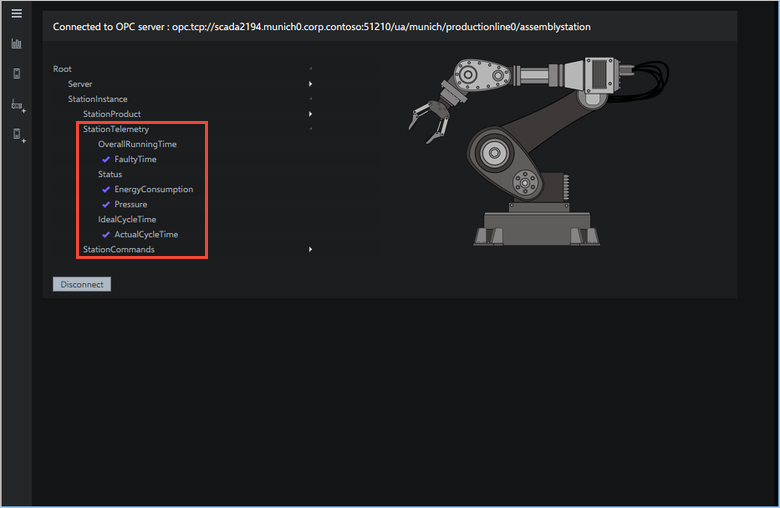780x508 pixels.
Task: Select the EnergyConsumption node label
Action: point(154,190)
